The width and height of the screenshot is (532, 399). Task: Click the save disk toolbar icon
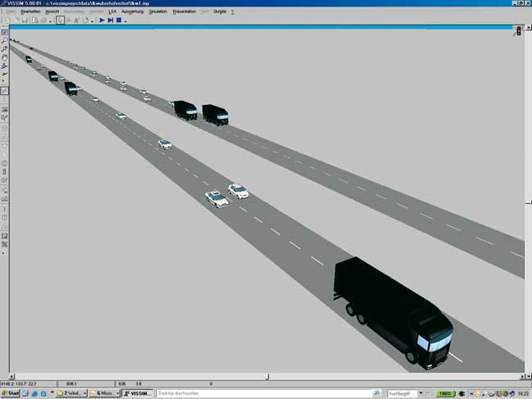25,20
